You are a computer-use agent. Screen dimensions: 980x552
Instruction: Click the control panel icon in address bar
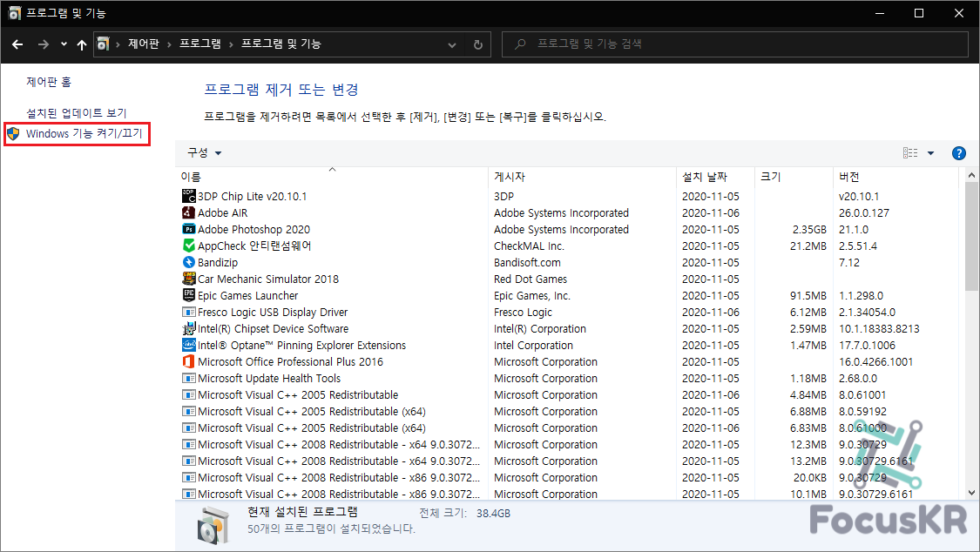104,44
